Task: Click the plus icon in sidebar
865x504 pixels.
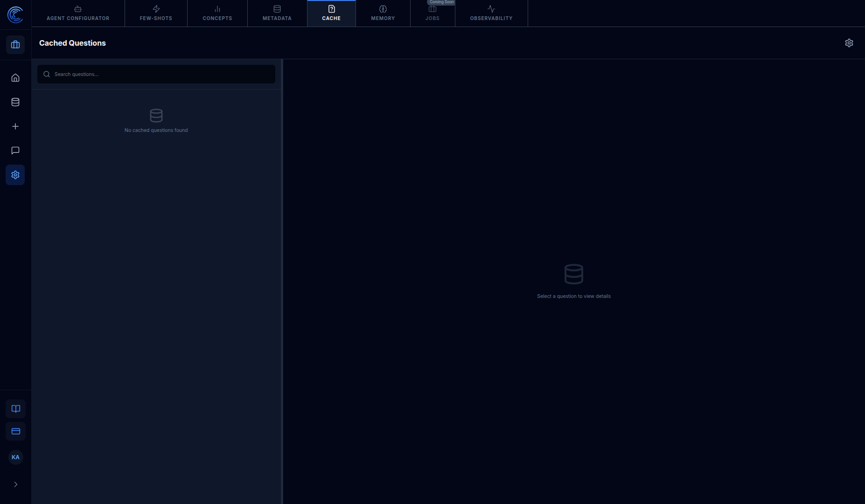Action: point(15,126)
